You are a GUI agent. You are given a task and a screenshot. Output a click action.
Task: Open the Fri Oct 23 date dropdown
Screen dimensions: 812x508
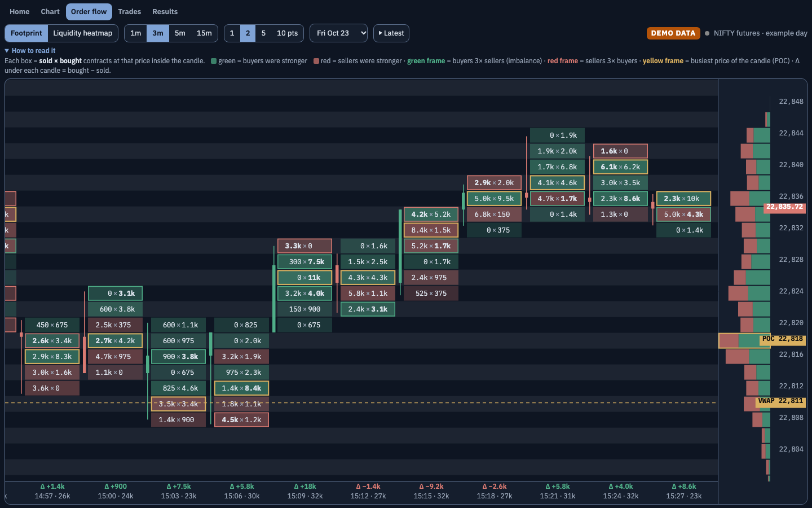[338, 33]
